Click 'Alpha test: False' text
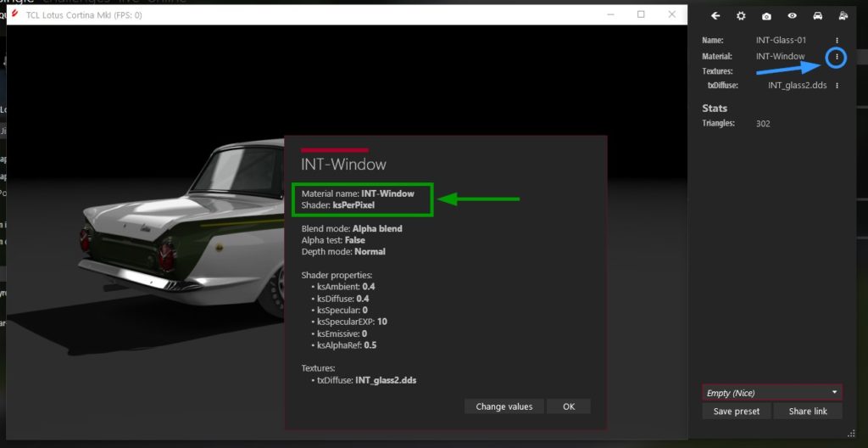 pos(333,240)
